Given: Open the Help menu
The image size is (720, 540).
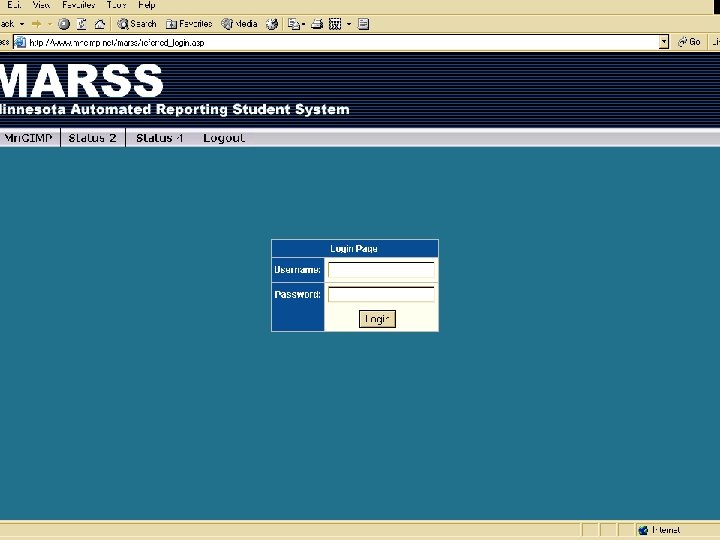Looking at the screenshot, I should 147,5.
